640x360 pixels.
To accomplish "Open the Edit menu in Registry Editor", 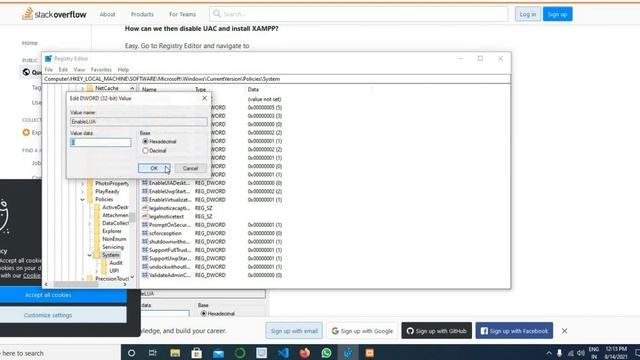I will [63, 70].
